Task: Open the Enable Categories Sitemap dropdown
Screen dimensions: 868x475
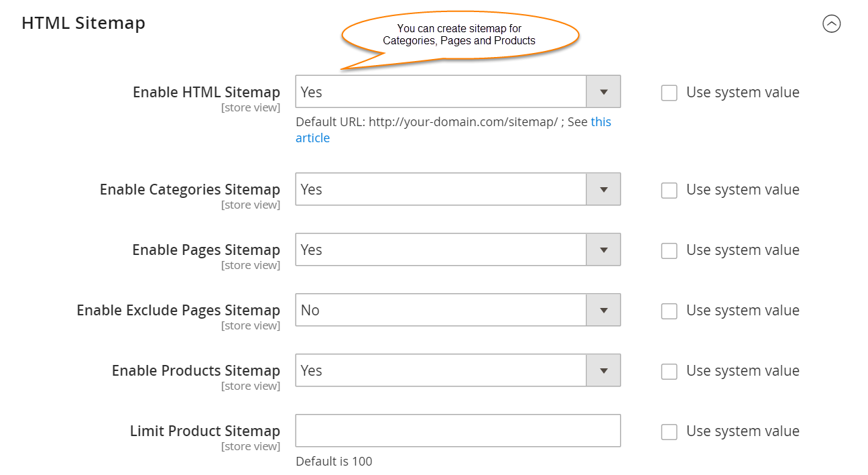Action: (458, 189)
